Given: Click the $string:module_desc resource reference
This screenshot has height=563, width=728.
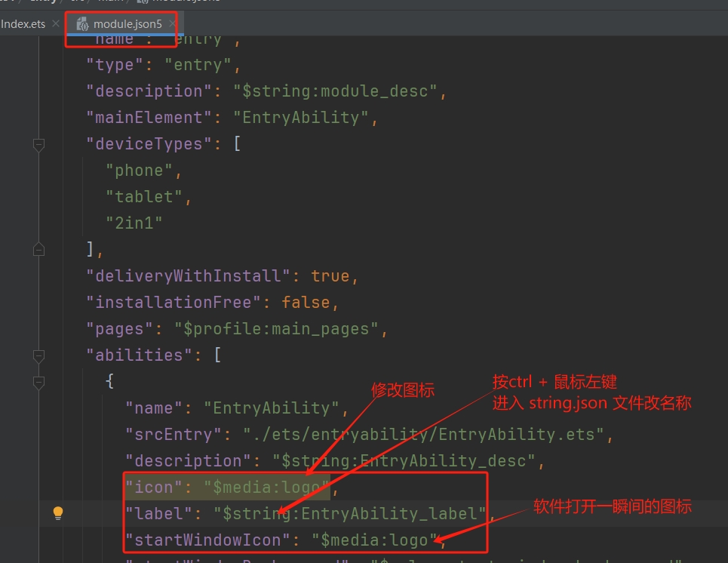Looking at the screenshot, I should [335, 91].
